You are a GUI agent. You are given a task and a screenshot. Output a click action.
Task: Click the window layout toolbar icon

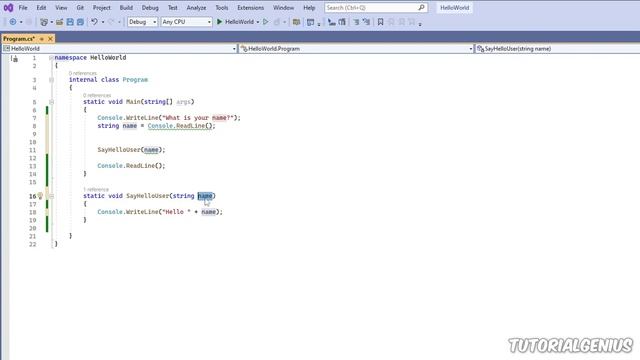311,22
